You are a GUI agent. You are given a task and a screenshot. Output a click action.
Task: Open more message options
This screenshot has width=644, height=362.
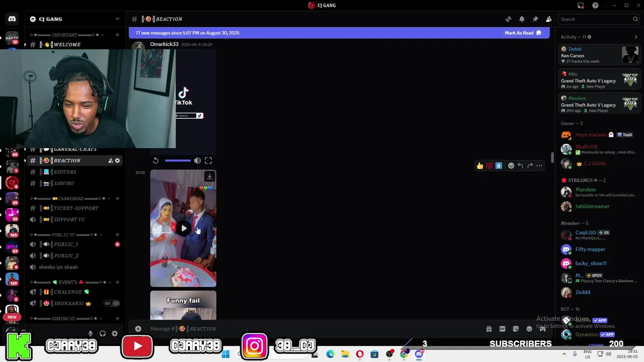539,165
